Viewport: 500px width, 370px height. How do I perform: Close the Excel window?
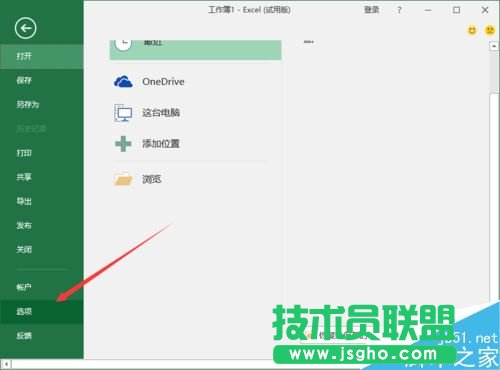(485, 10)
